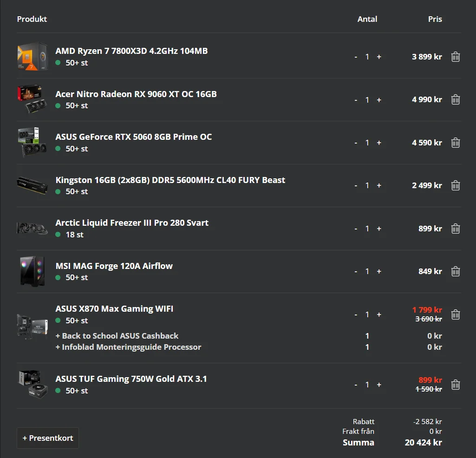Select the Back to School ASUS Cashback line

click(x=117, y=336)
